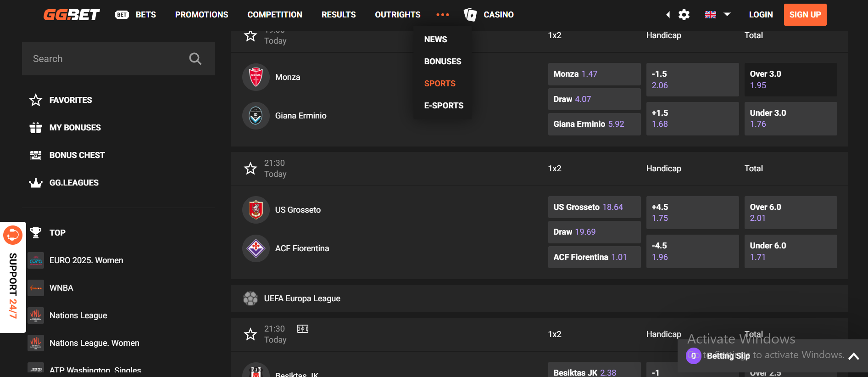Click the SIGN UP button
This screenshot has height=377, width=868.
click(805, 15)
